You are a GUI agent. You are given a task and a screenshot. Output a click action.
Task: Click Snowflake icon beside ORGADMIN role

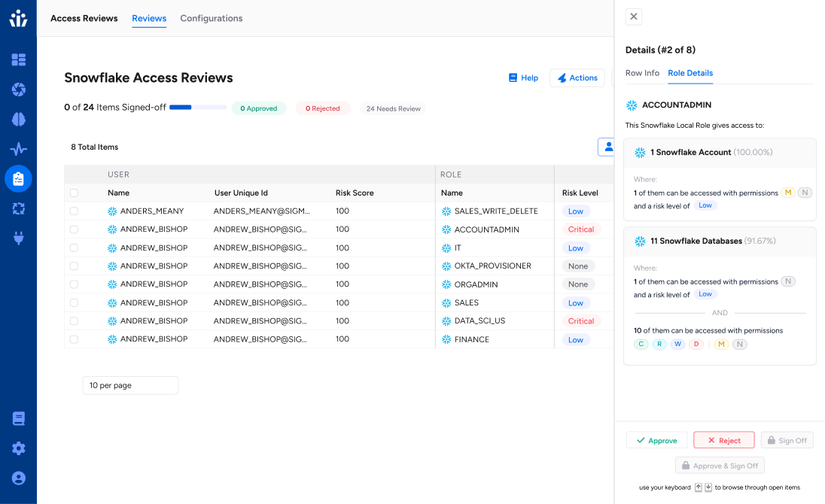(446, 284)
